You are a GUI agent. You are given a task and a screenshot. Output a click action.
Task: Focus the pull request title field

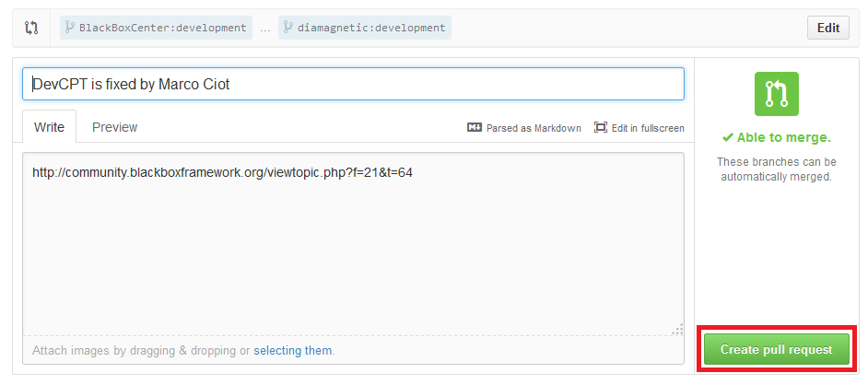click(x=353, y=84)
